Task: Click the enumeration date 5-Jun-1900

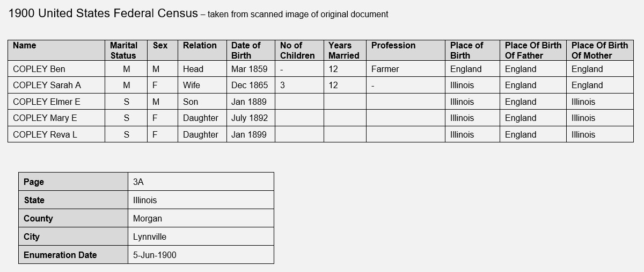Action: pos(201,255)
